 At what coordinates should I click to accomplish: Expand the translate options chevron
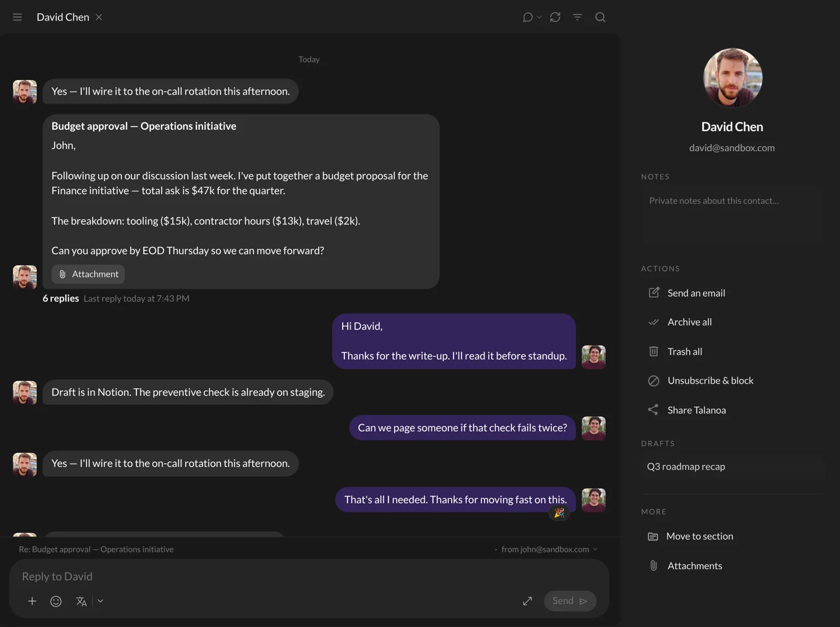100,601
